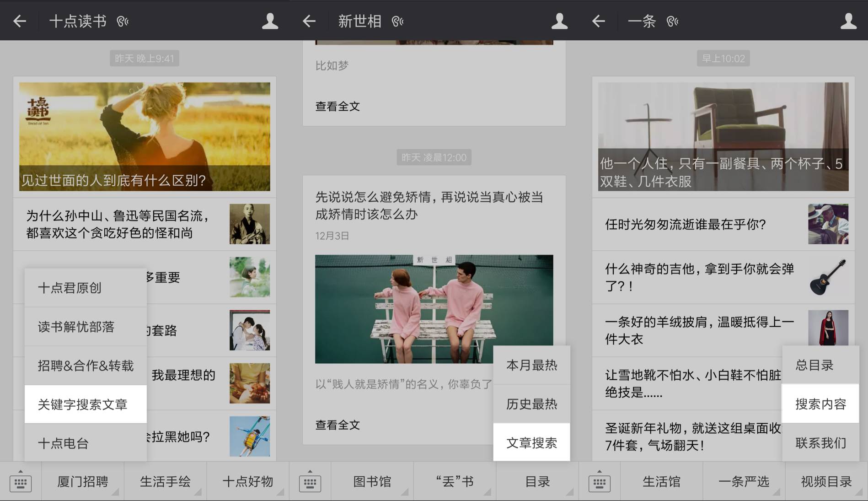Toggle keyboard icon in 新世相 chat
868x501 pixels.
[310, 482]
